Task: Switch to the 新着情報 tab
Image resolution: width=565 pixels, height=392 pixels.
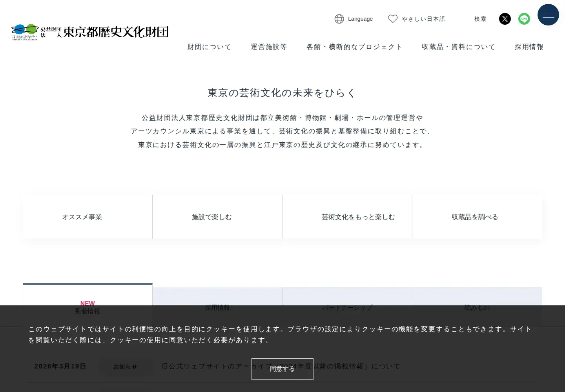Action: click(x=87, y=305)
